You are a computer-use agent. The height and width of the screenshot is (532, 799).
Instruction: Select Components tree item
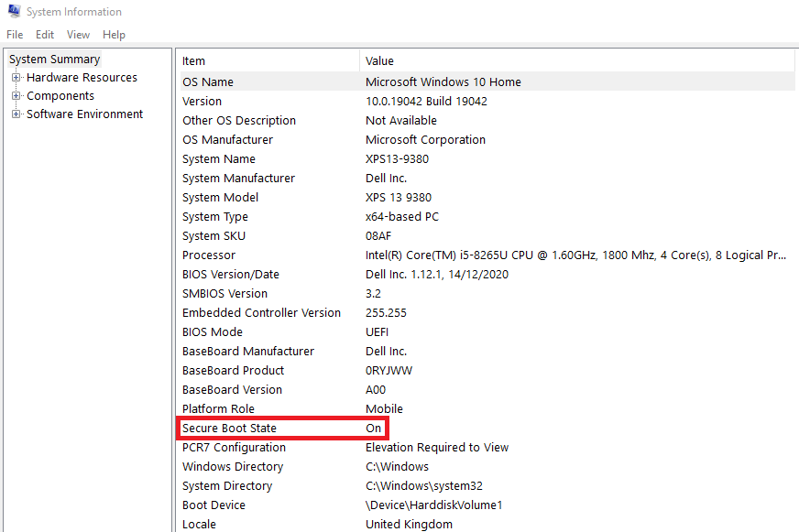(x=60, y=96)
